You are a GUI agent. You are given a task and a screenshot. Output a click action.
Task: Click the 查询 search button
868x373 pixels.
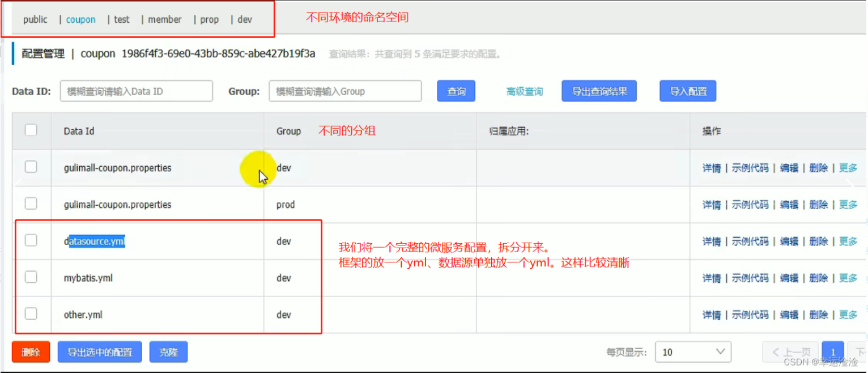456,91
